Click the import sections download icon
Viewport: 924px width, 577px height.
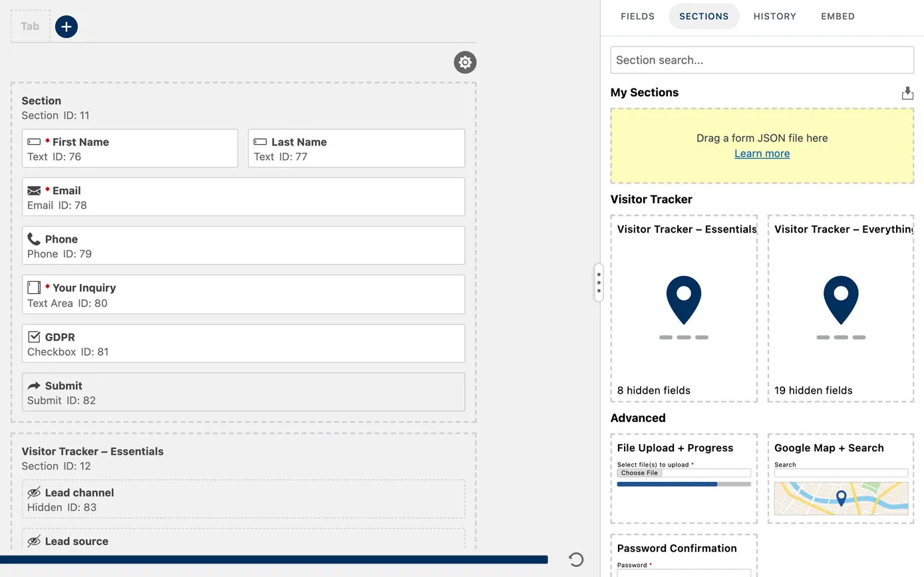tap(907, 93)
